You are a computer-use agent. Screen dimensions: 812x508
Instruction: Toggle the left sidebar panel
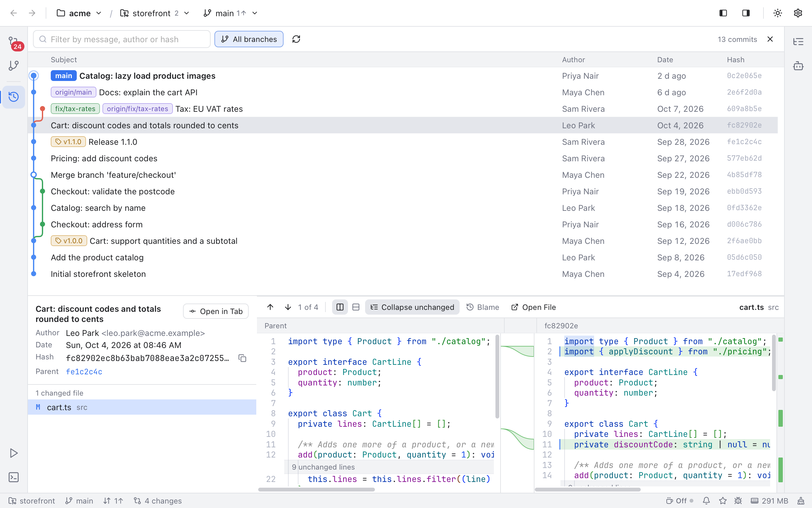coord(723,13)
